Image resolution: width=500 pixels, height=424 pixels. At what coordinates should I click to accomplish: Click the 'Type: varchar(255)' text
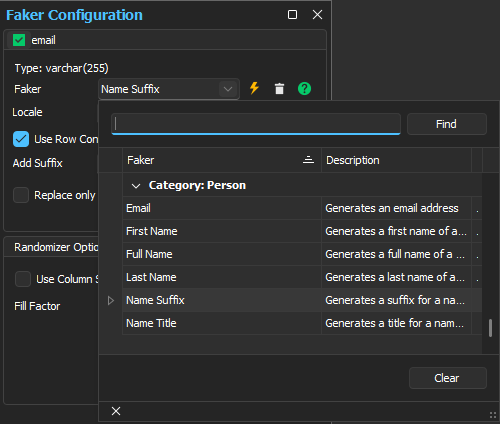61,68
